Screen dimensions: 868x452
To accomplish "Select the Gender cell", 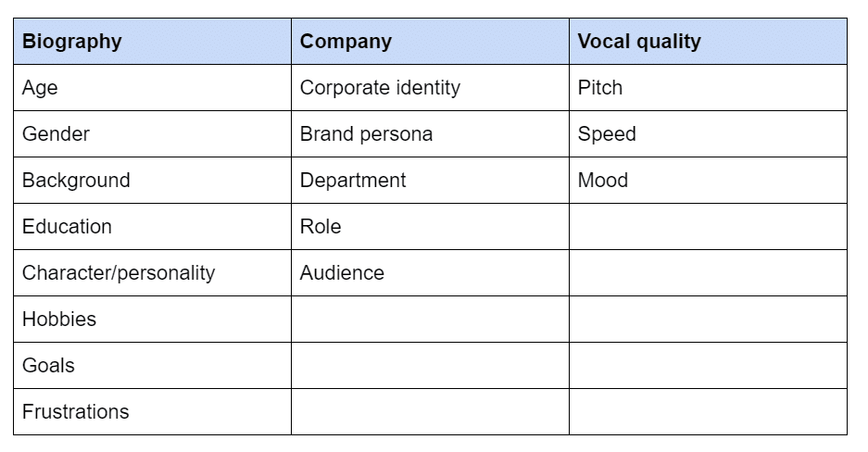I will click(x=152, y=134).
